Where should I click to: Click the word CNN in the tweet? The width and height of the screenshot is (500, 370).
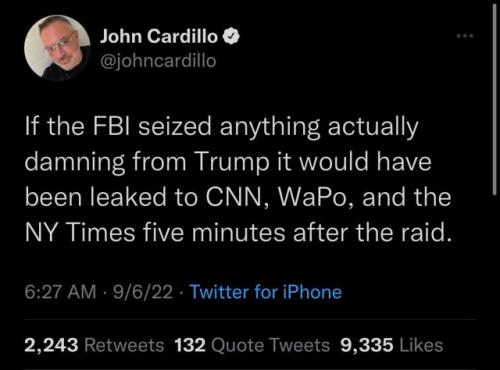[233, 197]
